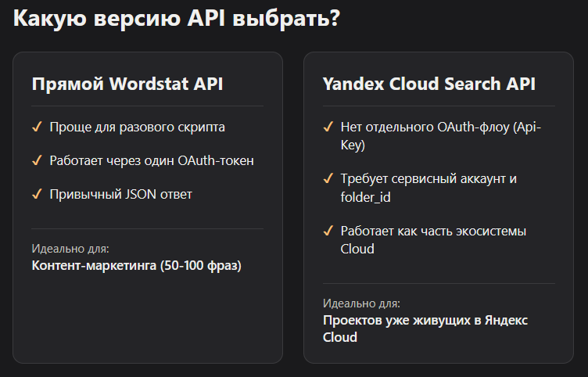Click the text 'Нет отдельного OAuth-флоу (Api-Key)'
The height and width of the screenshot is (377, 588).
pyautogui.click(x=441, y=136)
